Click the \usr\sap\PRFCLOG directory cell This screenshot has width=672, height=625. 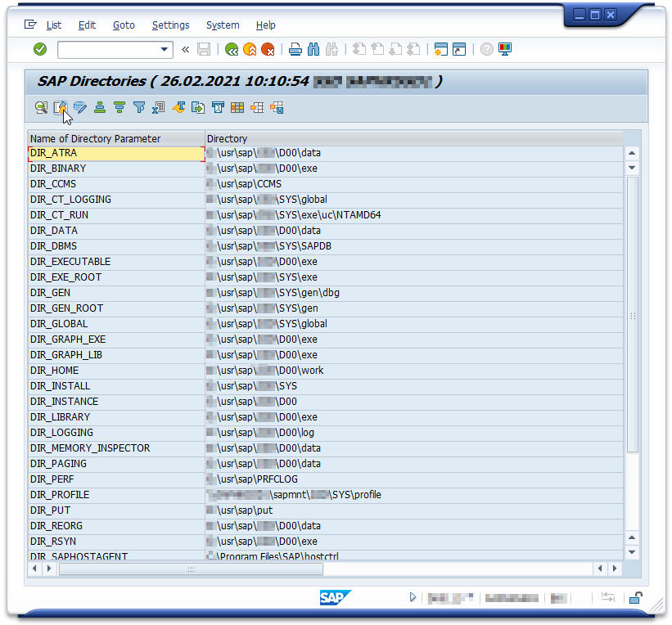(x=414, y=479)
